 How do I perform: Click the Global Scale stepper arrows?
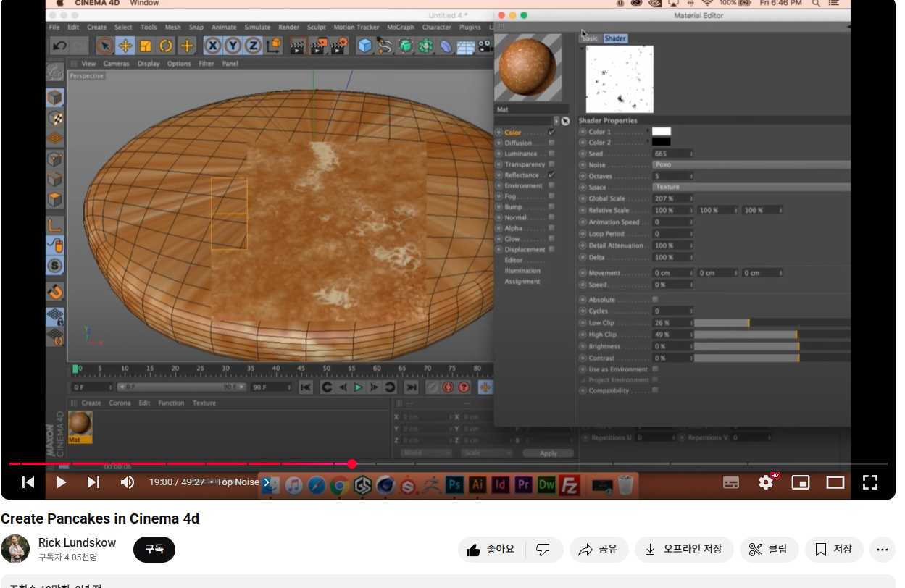pyautogui.click(x=691, y=198)
